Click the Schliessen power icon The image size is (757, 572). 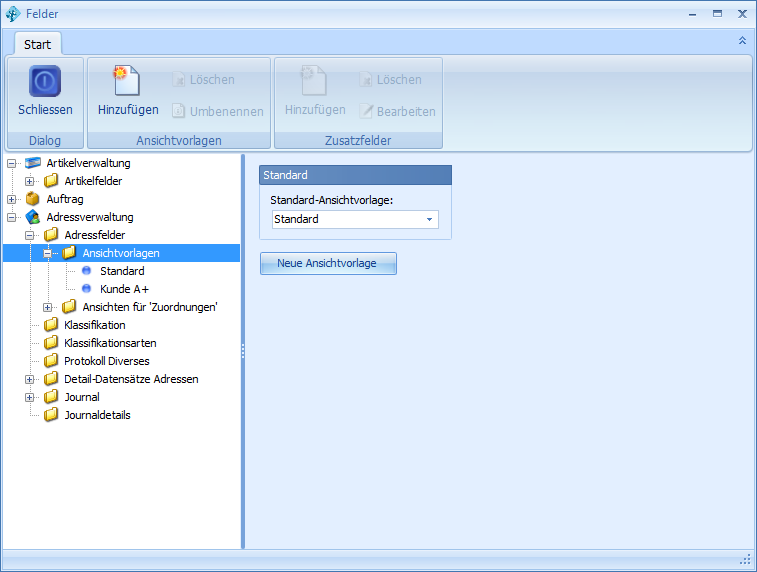click(x=45, y=82)
